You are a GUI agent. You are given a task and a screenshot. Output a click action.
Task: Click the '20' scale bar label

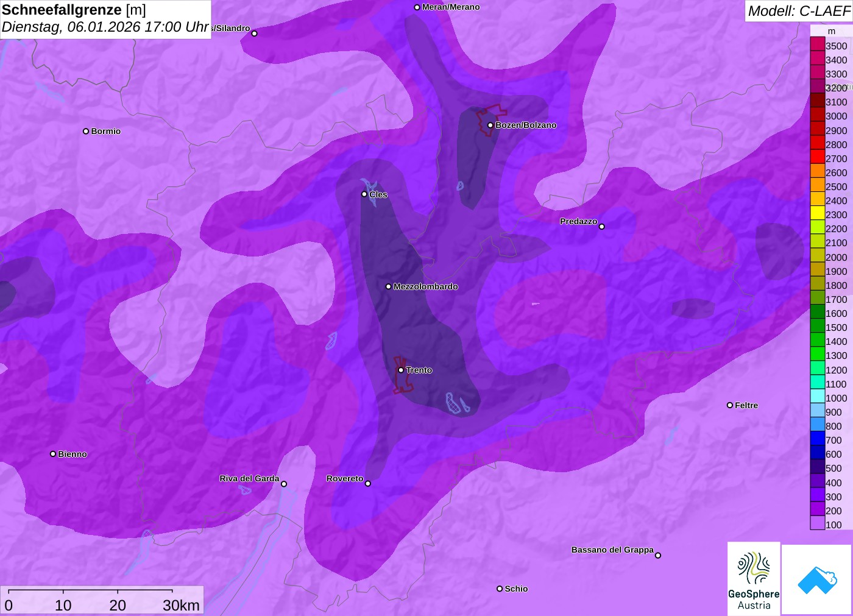[118, 605]
